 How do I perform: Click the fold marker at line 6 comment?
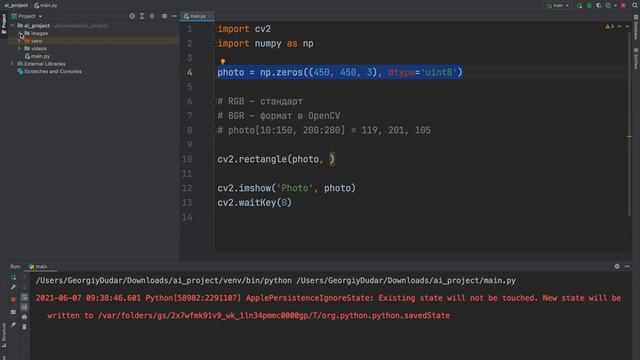(213, 101)
